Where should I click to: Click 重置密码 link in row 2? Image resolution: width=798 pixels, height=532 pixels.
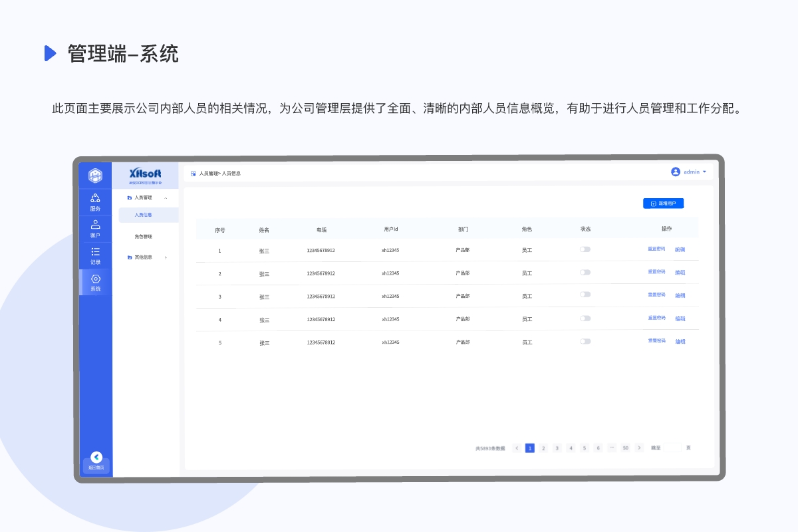656,272
